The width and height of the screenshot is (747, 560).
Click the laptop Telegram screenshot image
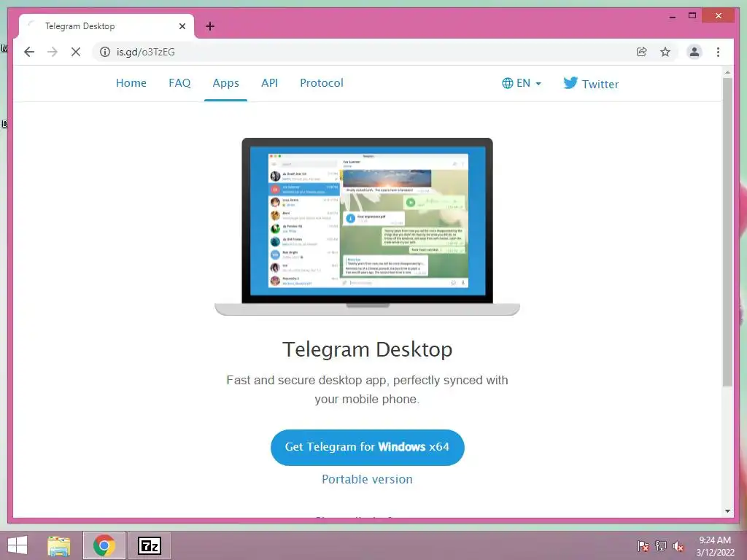pos(368,227)
